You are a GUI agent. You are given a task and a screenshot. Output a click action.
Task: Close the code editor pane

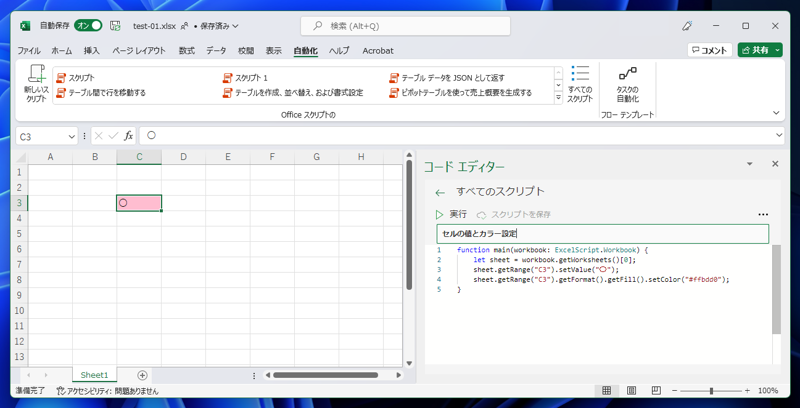775,164
